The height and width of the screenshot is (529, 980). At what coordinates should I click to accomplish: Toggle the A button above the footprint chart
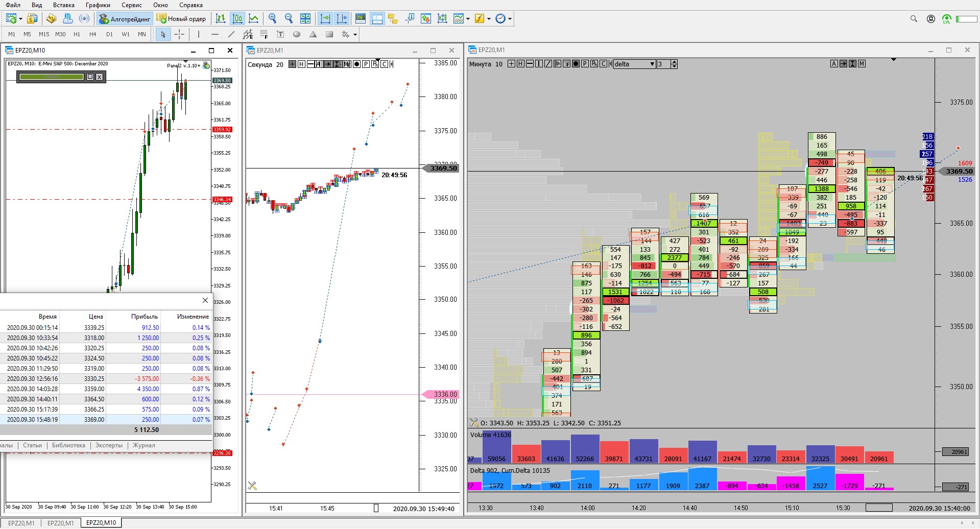pos(834,64)
